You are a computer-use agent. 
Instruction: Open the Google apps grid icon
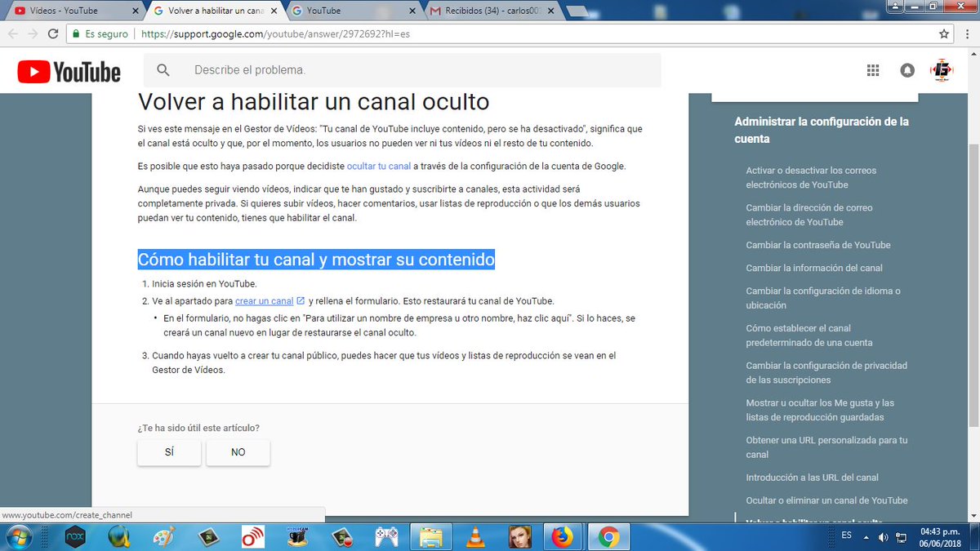tap(873, 71)
